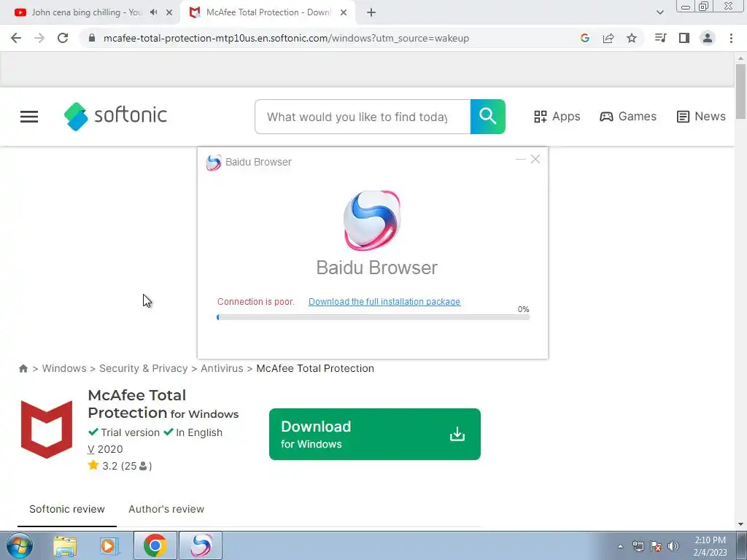747x560 pixels.
Task: Select the McAfee Total Protection tab
Action: tap(268, 12)
